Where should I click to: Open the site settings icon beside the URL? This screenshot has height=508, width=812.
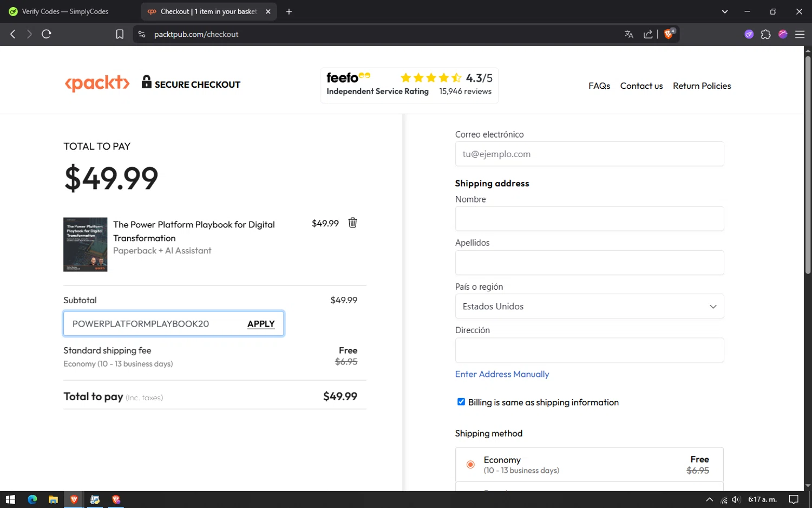pyautogui.click(x=142, y=34)
